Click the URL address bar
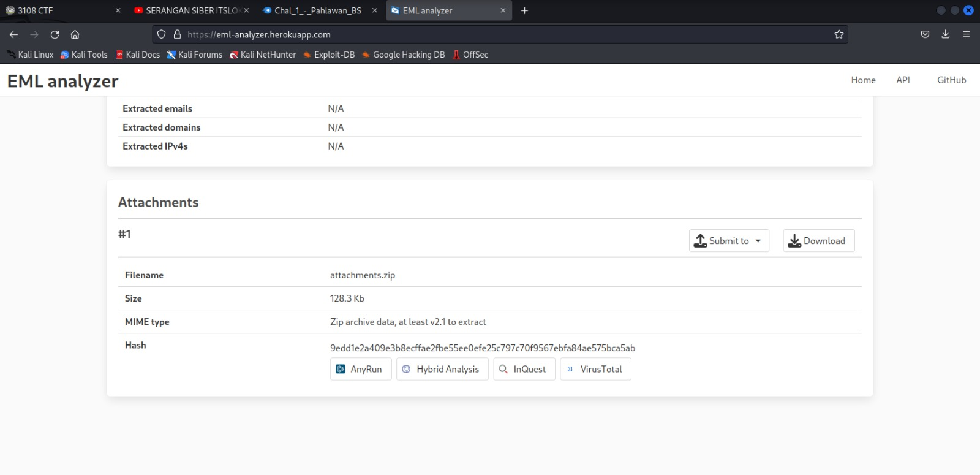This screenshot has width=980, height=475. point(490,34)
